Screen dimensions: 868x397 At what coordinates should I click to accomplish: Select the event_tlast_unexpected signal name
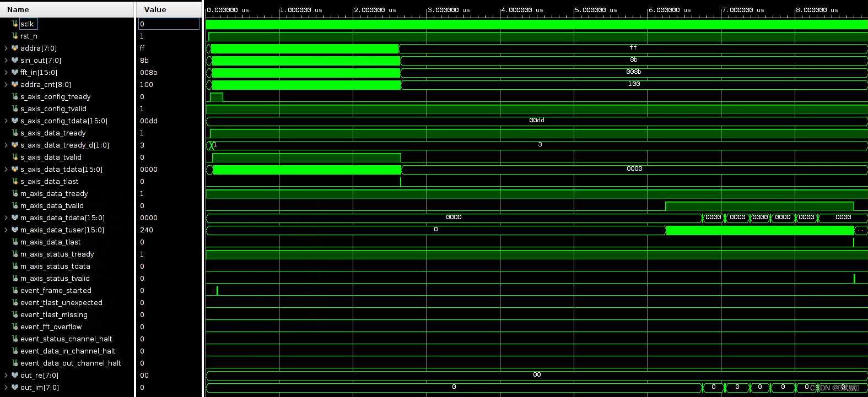[x=61, y=303]
